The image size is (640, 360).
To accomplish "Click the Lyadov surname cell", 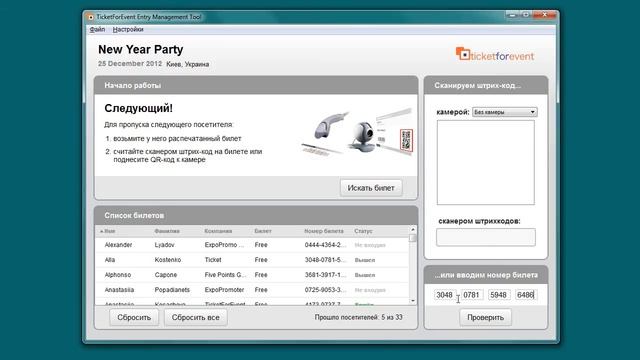I will pyautogui.click(x=164, y=245).
